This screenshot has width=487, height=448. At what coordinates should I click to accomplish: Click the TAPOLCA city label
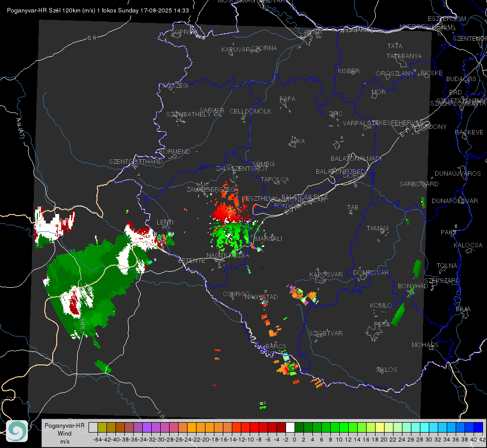point(275,179)
